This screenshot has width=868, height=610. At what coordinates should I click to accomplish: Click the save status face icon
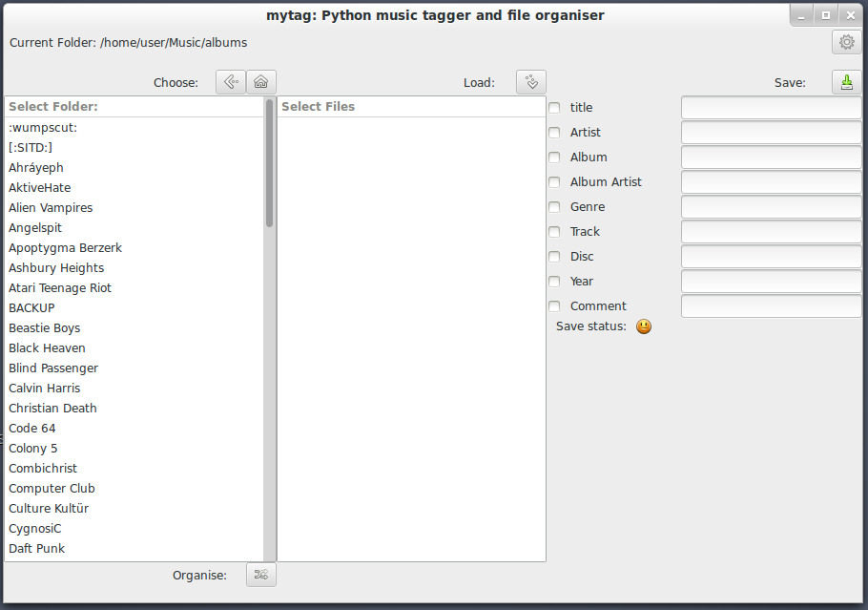click(x=643, y=326)
